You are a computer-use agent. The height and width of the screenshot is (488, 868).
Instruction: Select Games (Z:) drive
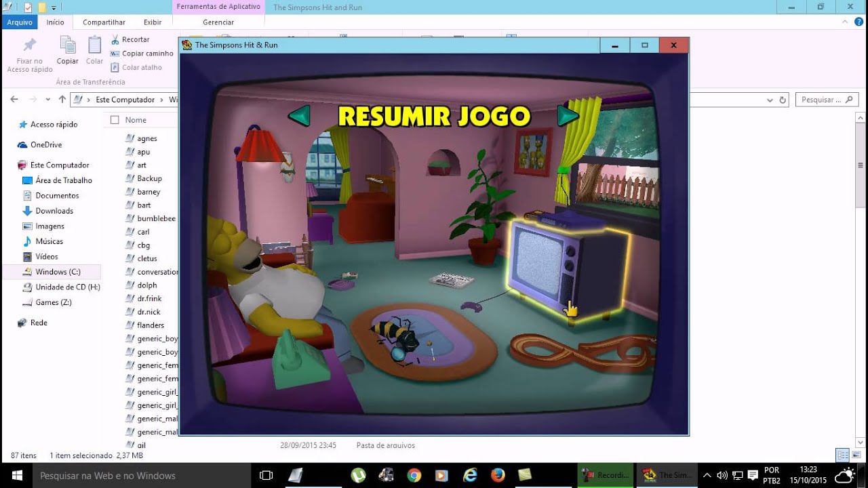coord(53,302)
